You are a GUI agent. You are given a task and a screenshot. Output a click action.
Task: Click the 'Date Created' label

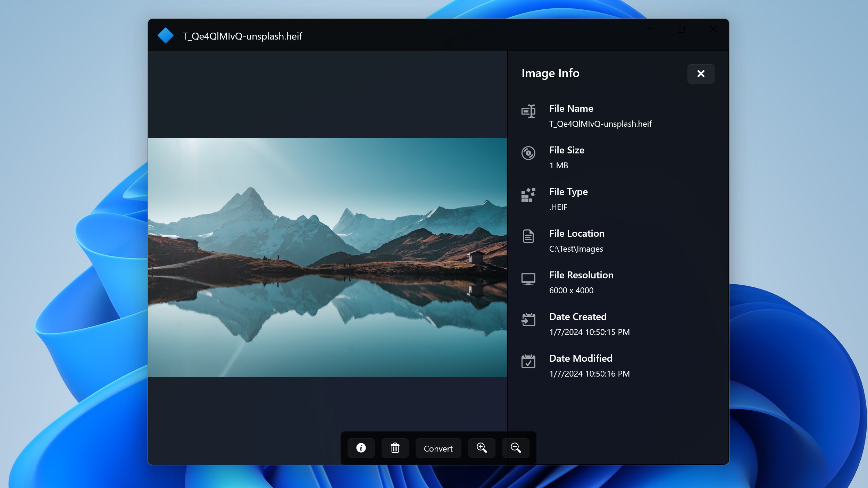pos(578,317)
